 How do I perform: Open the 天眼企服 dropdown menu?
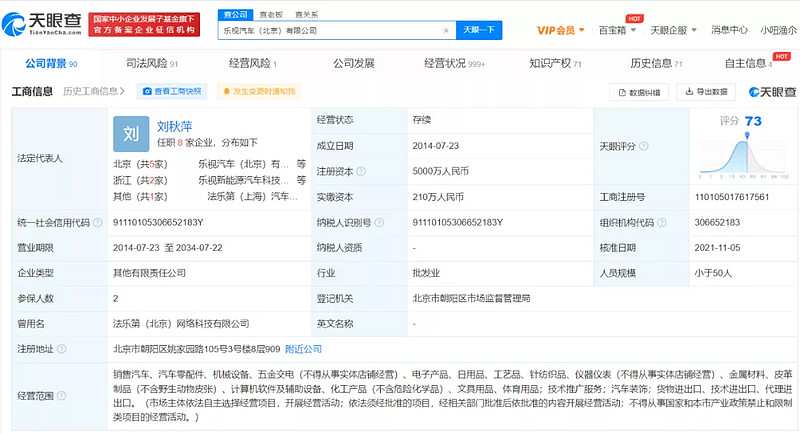tap(673, 31)
